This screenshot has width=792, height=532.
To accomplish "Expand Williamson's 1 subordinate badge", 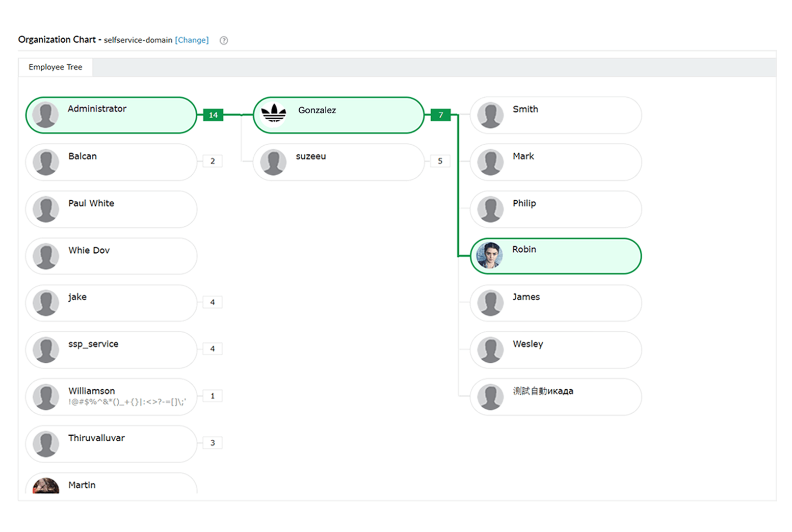I will pos(213,396).
